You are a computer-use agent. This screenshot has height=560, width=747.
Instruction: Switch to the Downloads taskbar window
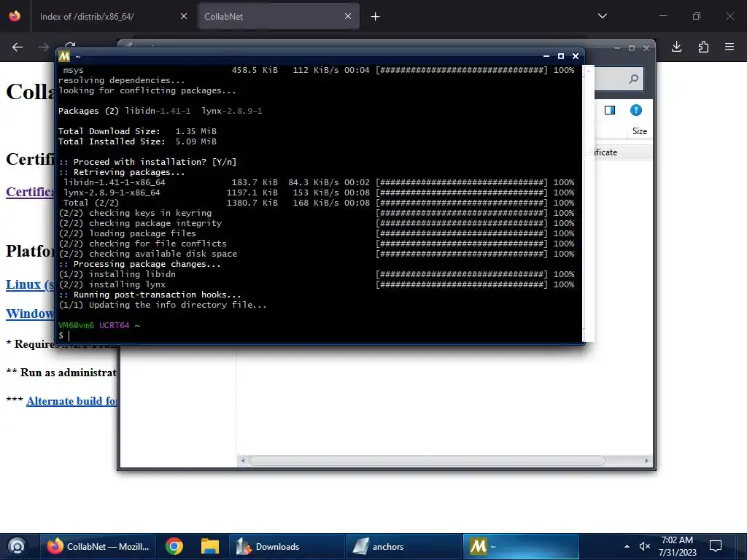pos(287,547)
